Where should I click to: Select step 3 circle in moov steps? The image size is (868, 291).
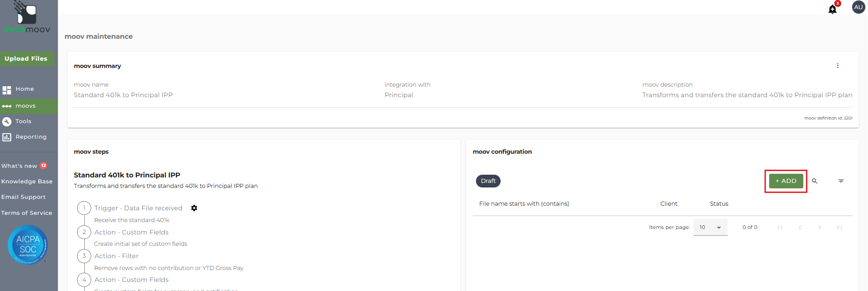tap(84, 256)
